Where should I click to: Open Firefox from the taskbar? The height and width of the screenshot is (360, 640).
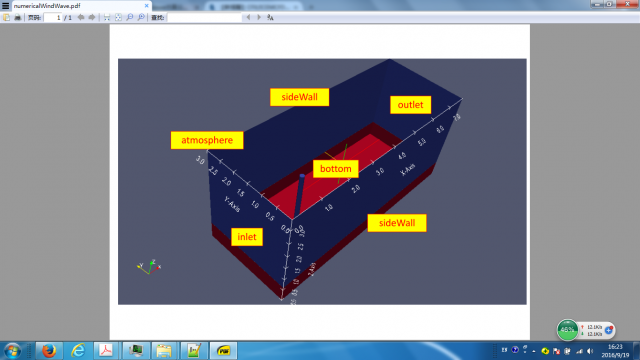pos(49,351)
